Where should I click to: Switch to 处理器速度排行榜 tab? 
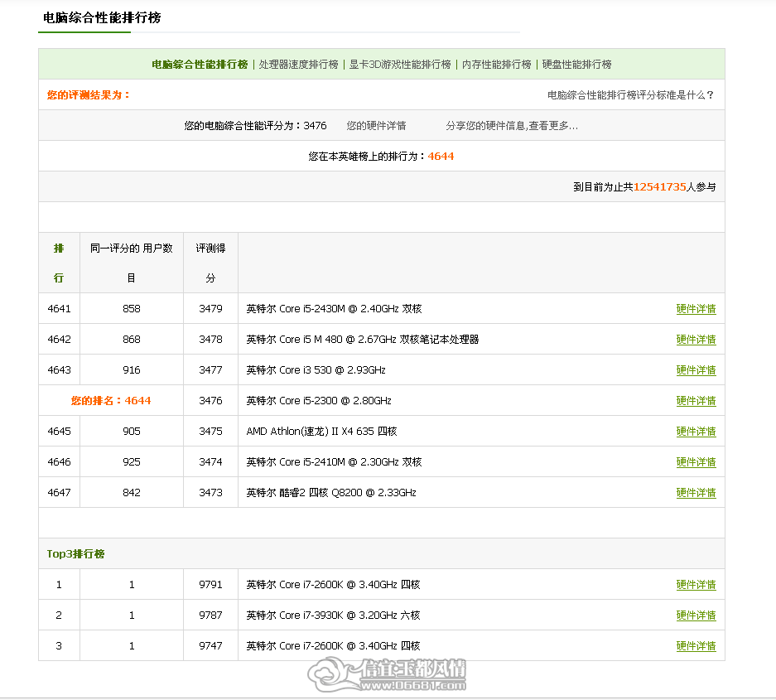pos(298,65)
